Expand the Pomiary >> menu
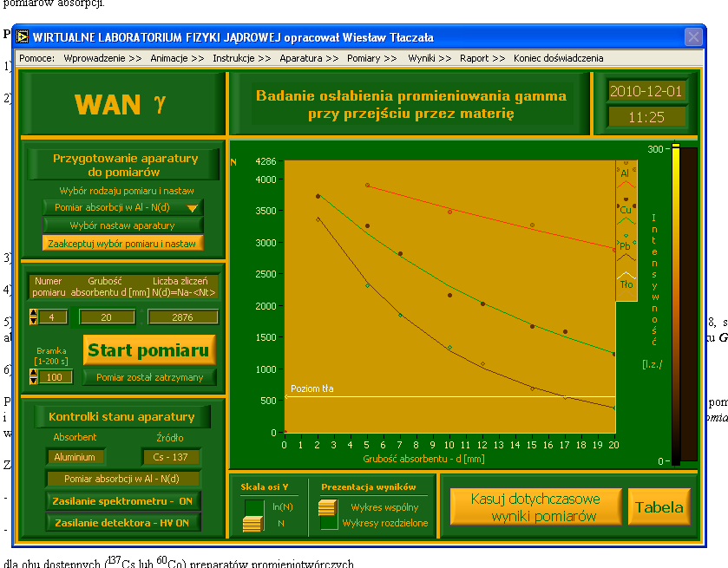This screenshot has width=728, height=568. pos(371,58)
